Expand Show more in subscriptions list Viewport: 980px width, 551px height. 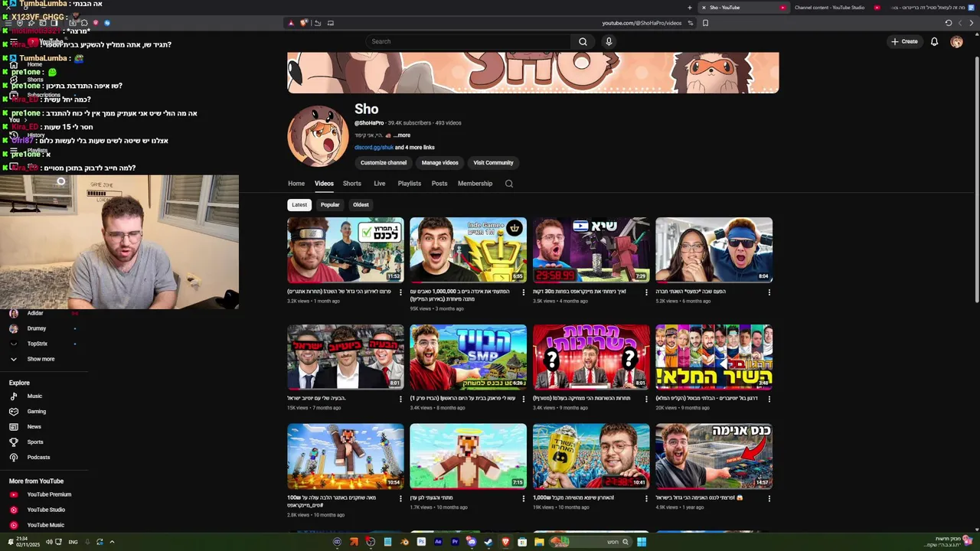[32, 359]
